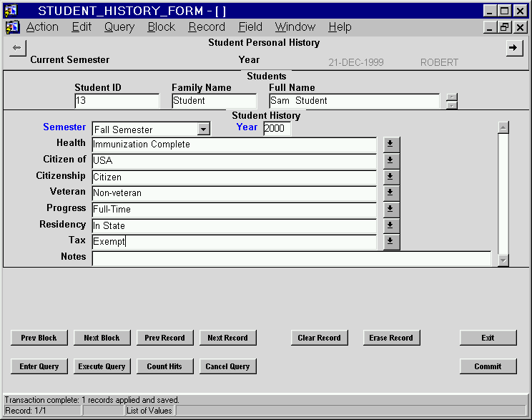
Task: Open the Query menu
Action: click(x=119, y=26)
